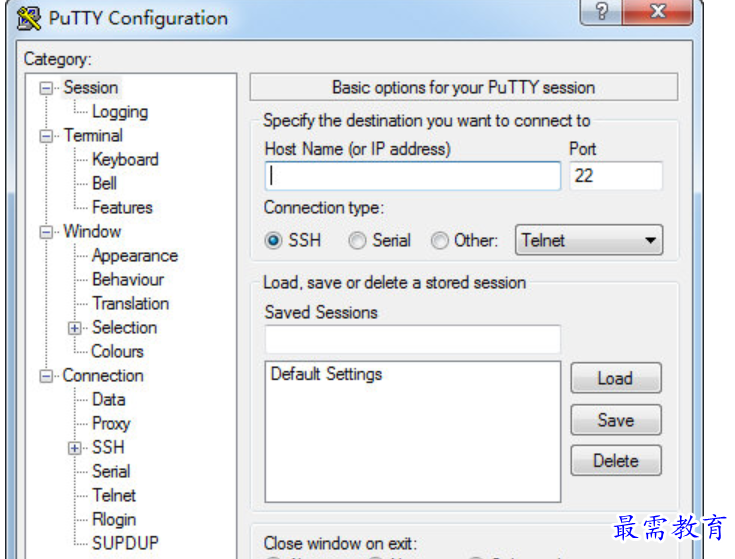The image size is (735, 559).
Task: Expand the SSH category node
Action: pyautogui.click(x=74, y=448)
